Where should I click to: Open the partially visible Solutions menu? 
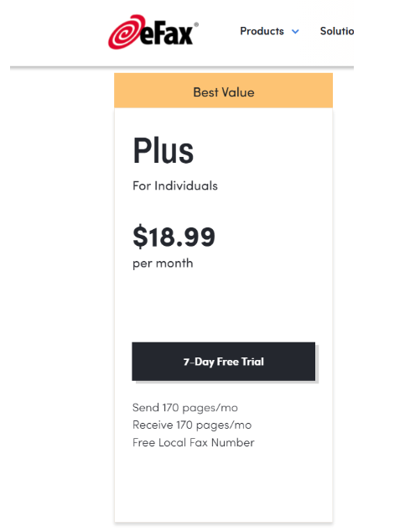coord(337,31)
